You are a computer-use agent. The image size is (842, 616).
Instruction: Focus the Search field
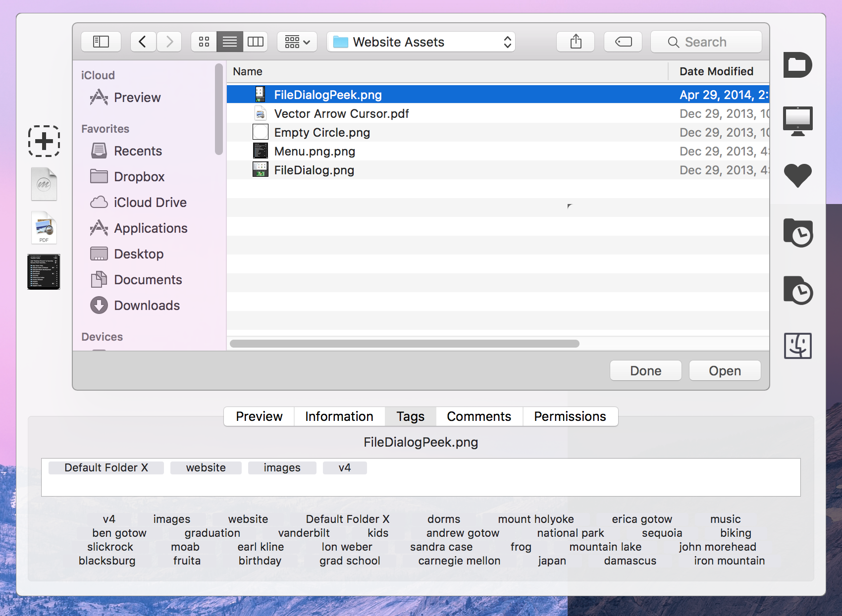coord(706,42)
